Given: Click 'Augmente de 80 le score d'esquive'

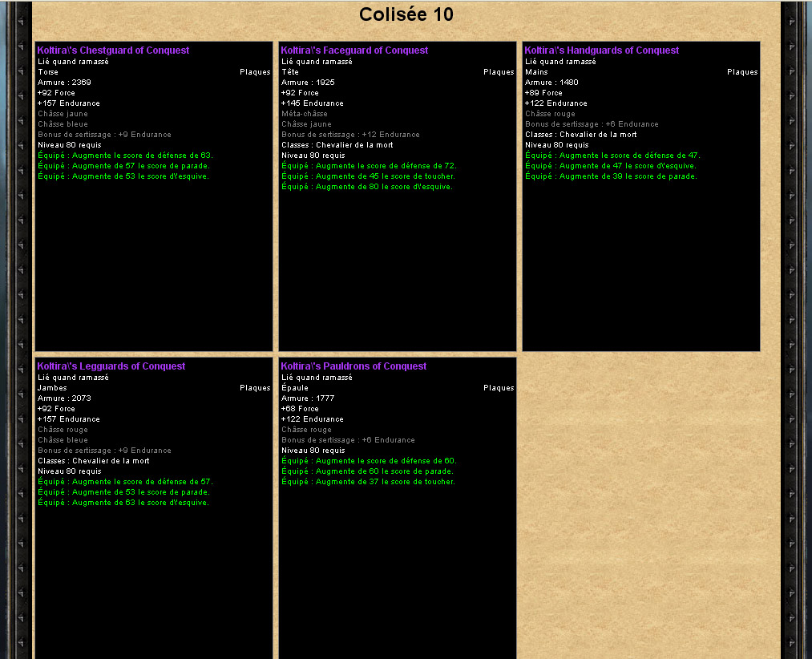Looking at the screenshot, I should (x=366, y=187).
